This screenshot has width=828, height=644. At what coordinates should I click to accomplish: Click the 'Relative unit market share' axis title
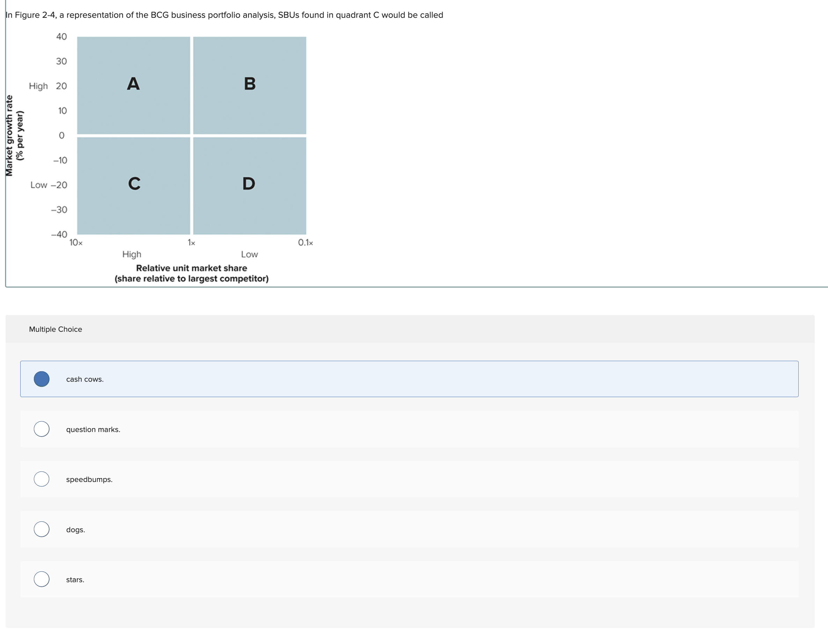click(x=191, y=268)
